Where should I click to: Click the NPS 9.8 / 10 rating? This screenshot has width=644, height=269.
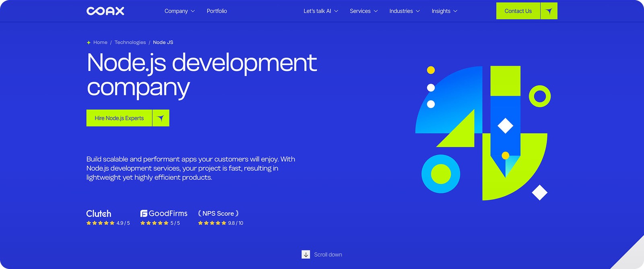coord(235,223)
